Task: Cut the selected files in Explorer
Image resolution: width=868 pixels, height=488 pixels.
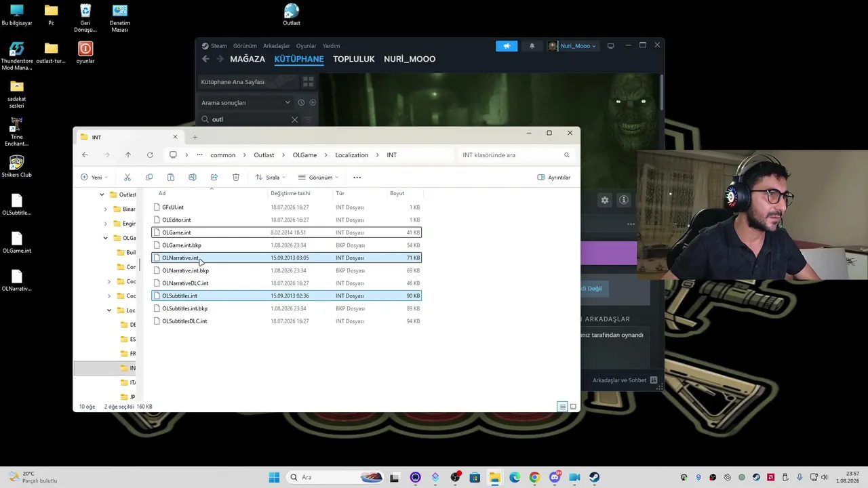Action: click(127, 178)
